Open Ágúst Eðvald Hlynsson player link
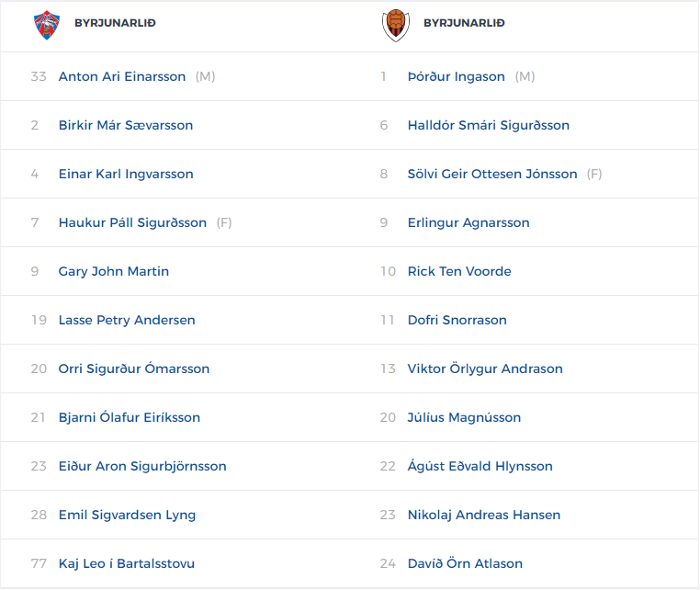This screenshot has width=700, height=590. pyautogui.click(x=480, y=466)
